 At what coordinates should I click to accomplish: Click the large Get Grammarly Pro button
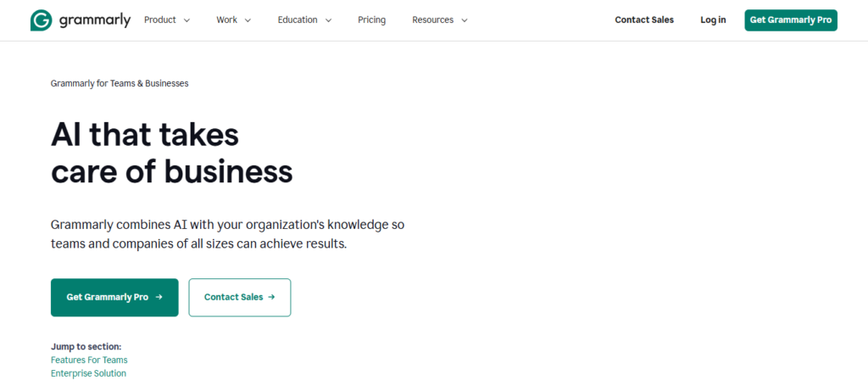click(114, 298)
